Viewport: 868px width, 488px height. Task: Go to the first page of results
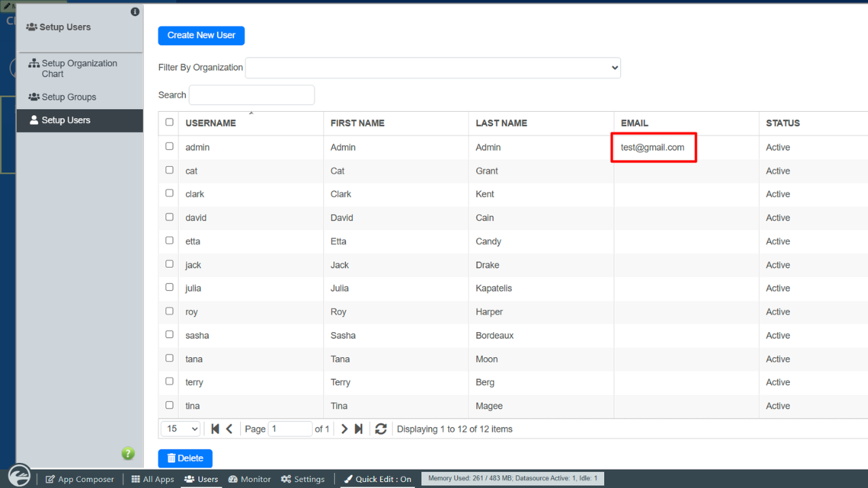click(x=215, y=429)
